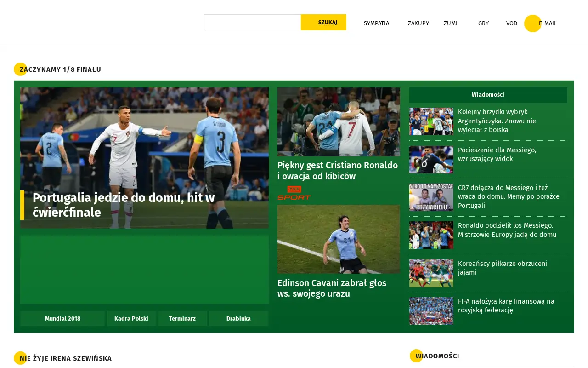Open the VOD navigation link
The image size is (588, 368).
[512, 23]
